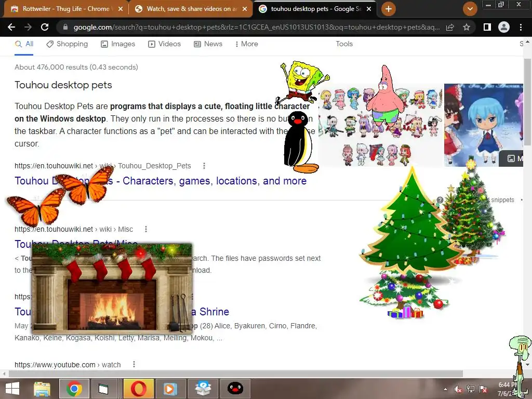Open the result link ending in 'a Shrine'
The image size is (532, 399).
click(x=210, y=312)
